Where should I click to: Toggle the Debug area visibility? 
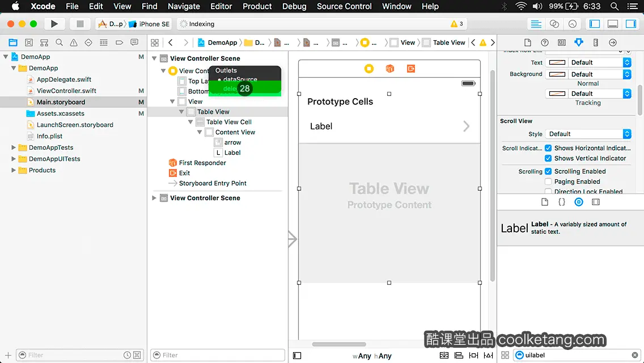[612, 24]
